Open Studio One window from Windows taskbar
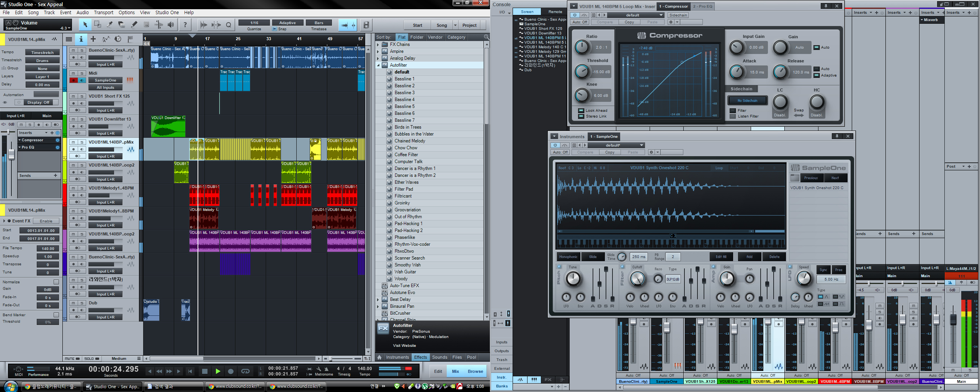Viewport: 980px width, 392px height. [112, 387]
